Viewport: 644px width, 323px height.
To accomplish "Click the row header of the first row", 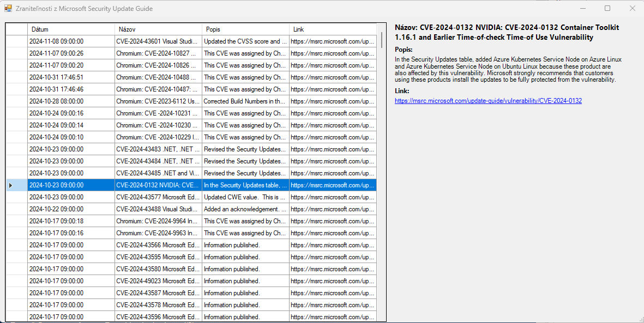I will 16,41.
